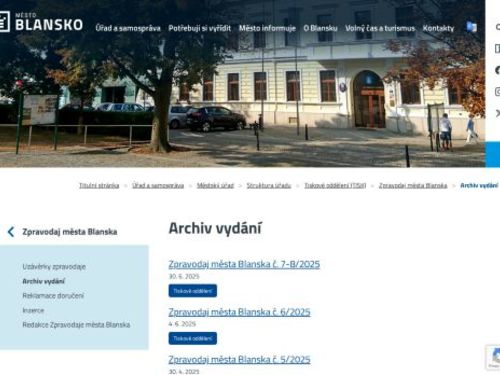Click the reCAPTCHA badge icon
This screenshot has height=375, width=500.
point(493,357)
